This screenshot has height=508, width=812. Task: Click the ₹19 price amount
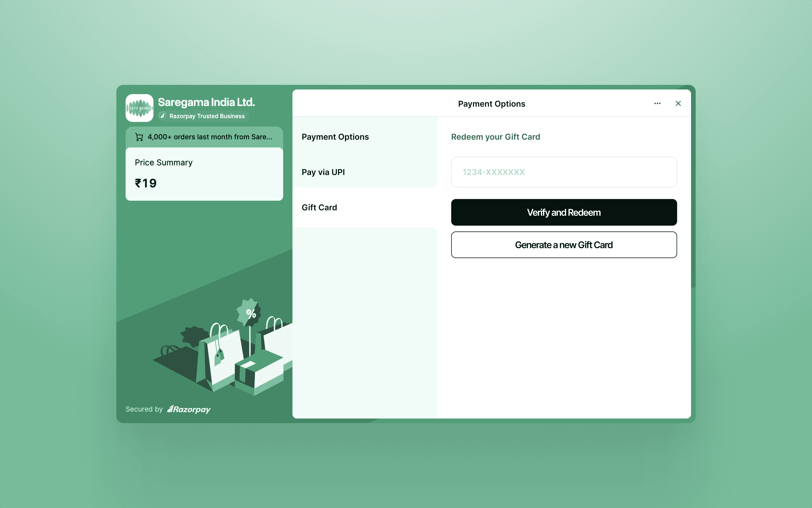146,183
